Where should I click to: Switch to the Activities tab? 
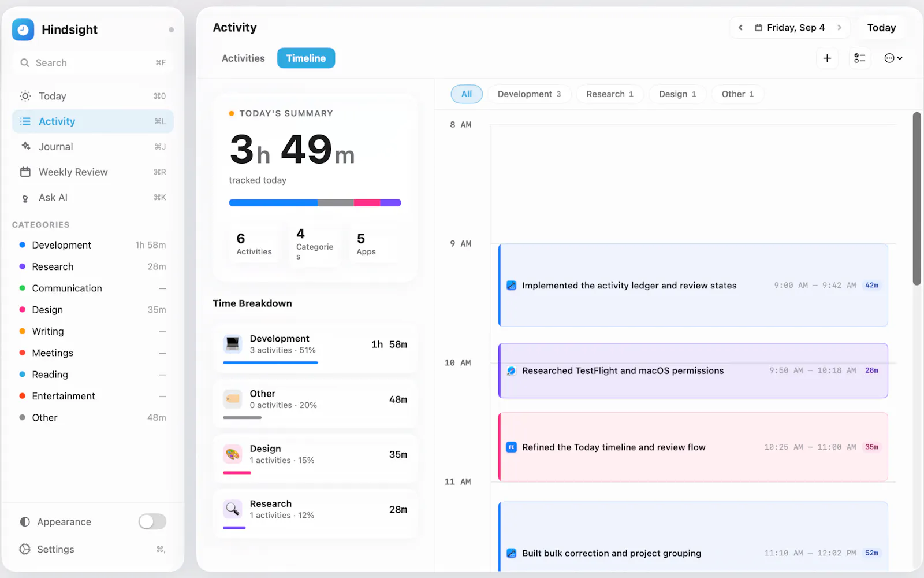[243, 58]
